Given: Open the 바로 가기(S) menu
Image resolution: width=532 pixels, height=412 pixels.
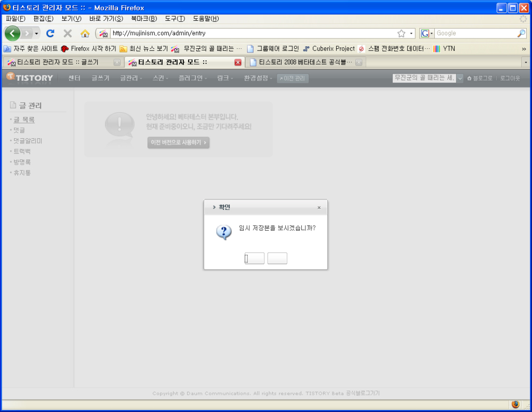Looking at the screenshot, I should [x=106, y=19].
